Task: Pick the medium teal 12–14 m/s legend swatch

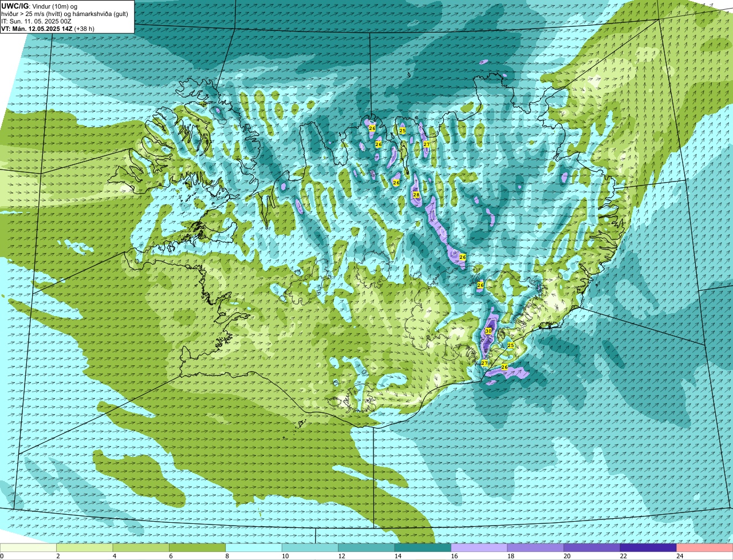Action: point(366,547)
